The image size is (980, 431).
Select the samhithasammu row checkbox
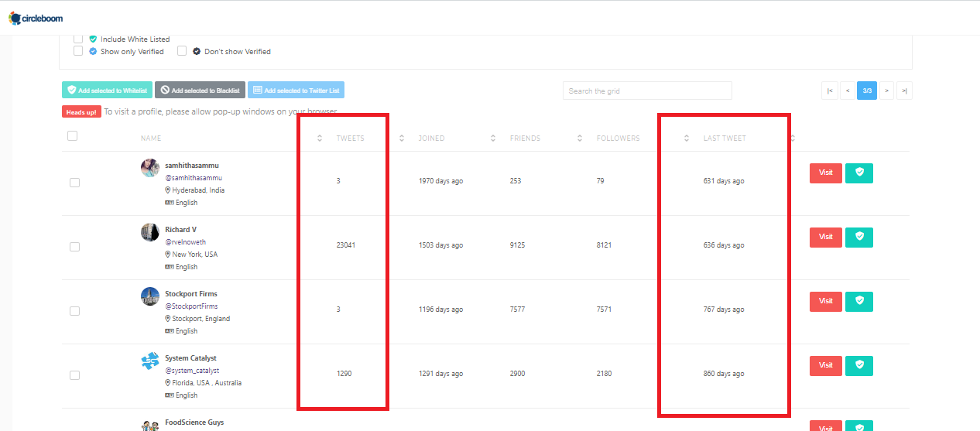[x=74, y=183]
